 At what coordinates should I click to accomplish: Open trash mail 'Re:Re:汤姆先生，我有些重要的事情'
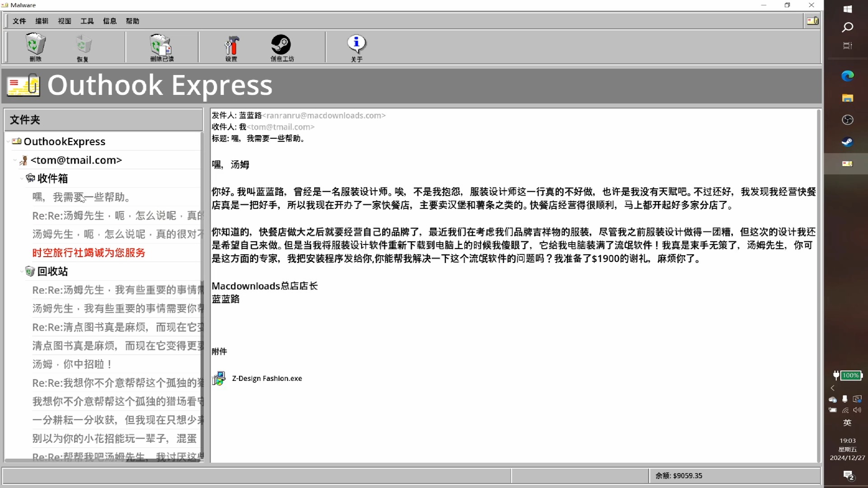click(x=118, y=290)
